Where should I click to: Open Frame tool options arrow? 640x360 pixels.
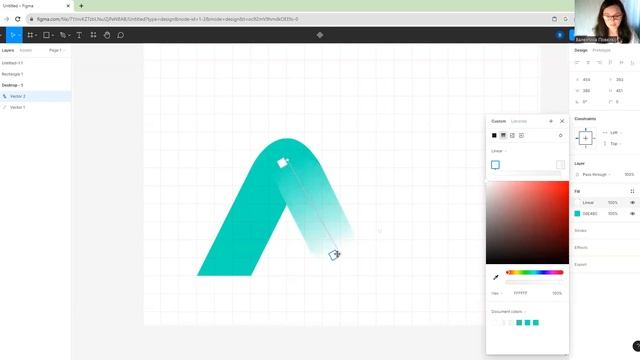point(36,36)
